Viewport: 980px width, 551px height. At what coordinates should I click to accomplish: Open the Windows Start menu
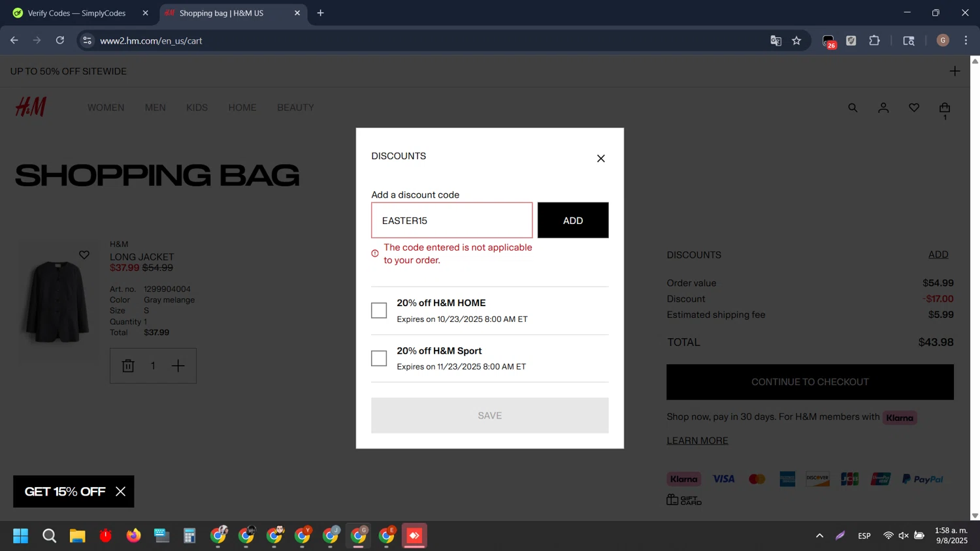coord(21,536)
